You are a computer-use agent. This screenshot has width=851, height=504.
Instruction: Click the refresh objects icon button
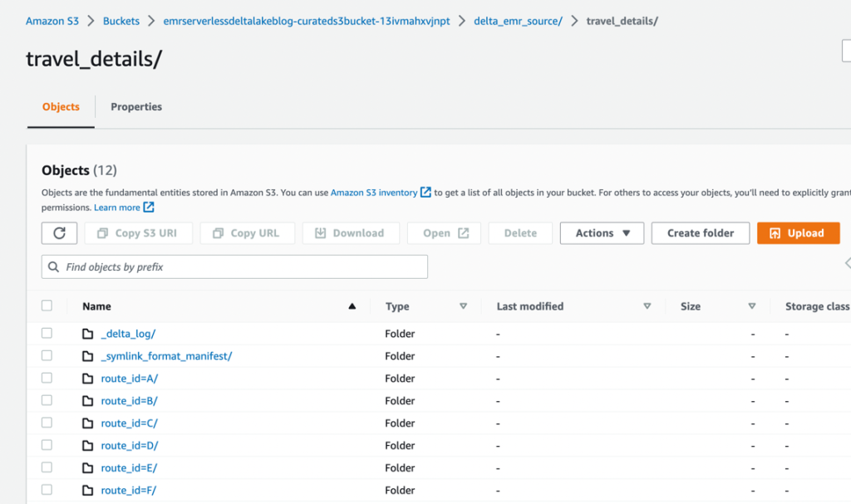59,232
